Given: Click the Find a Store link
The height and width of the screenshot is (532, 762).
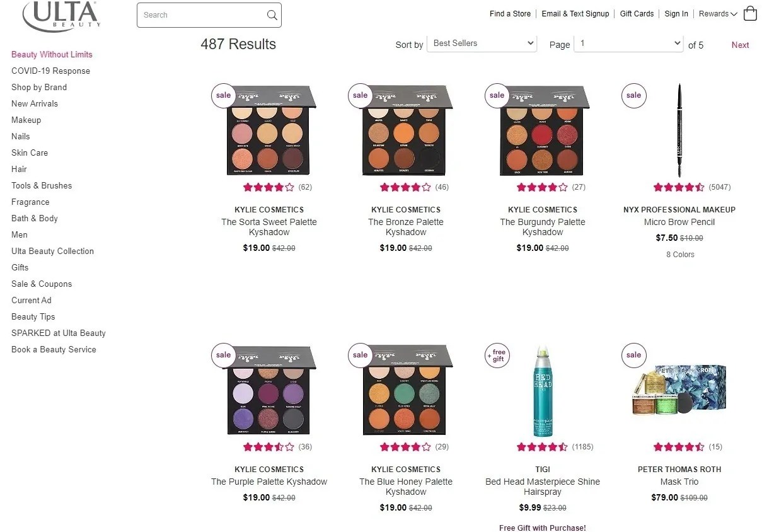Looking at the screenshot, I should pos(510,14).
